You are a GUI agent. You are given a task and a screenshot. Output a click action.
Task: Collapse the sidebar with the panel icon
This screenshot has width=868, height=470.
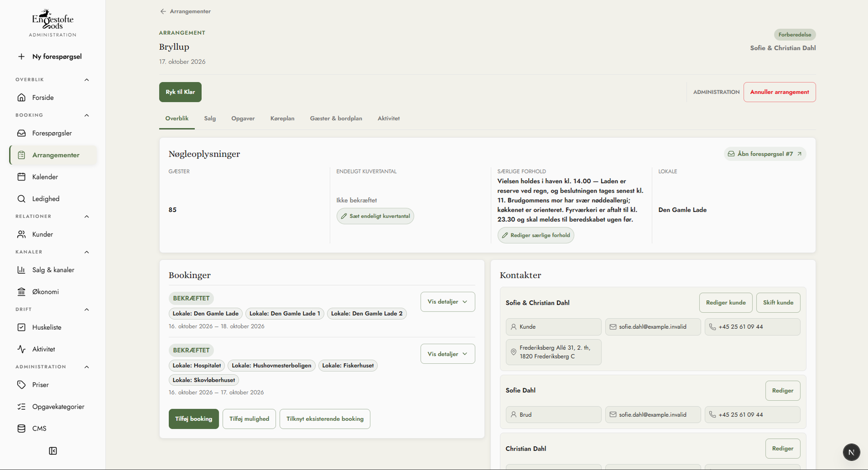click(53, 451)
